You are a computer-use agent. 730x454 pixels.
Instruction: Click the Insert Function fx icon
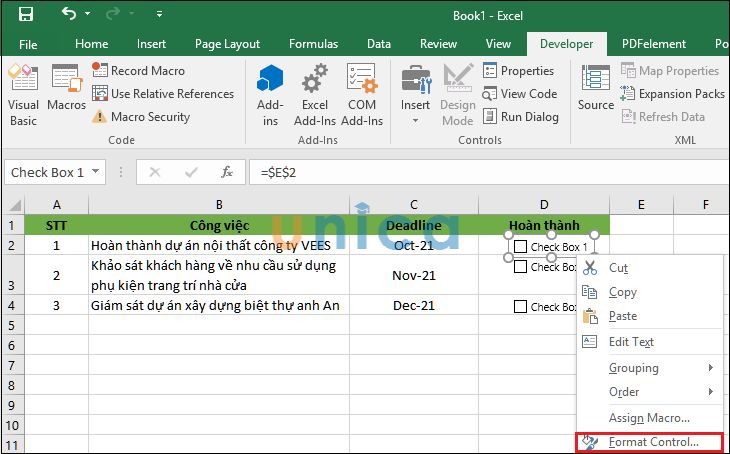227,172
